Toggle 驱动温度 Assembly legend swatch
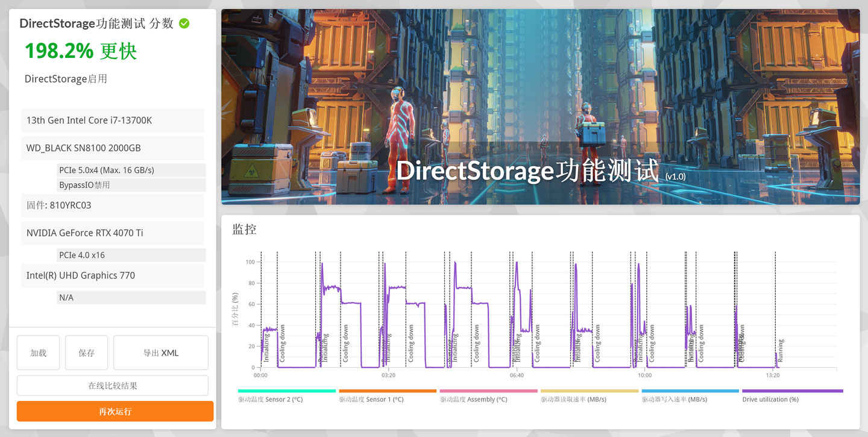Screen dimensions: 868x437 point(488,391)
